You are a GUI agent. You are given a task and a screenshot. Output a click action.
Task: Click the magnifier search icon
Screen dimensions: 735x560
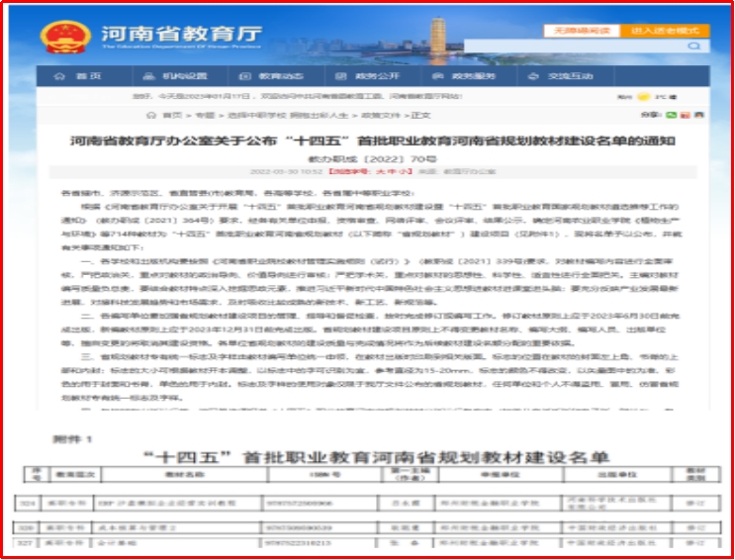point(693,46)
